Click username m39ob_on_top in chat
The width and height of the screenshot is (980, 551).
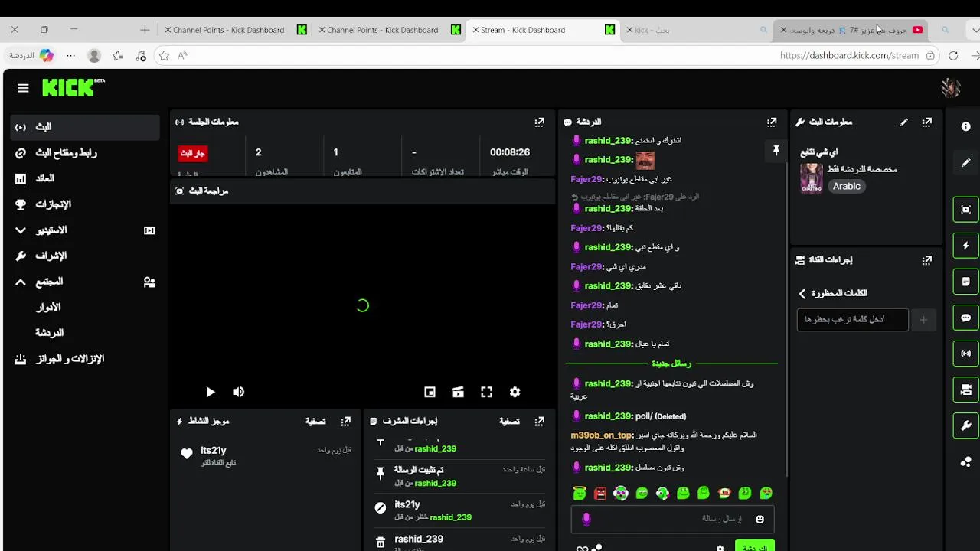click(602, 435)
